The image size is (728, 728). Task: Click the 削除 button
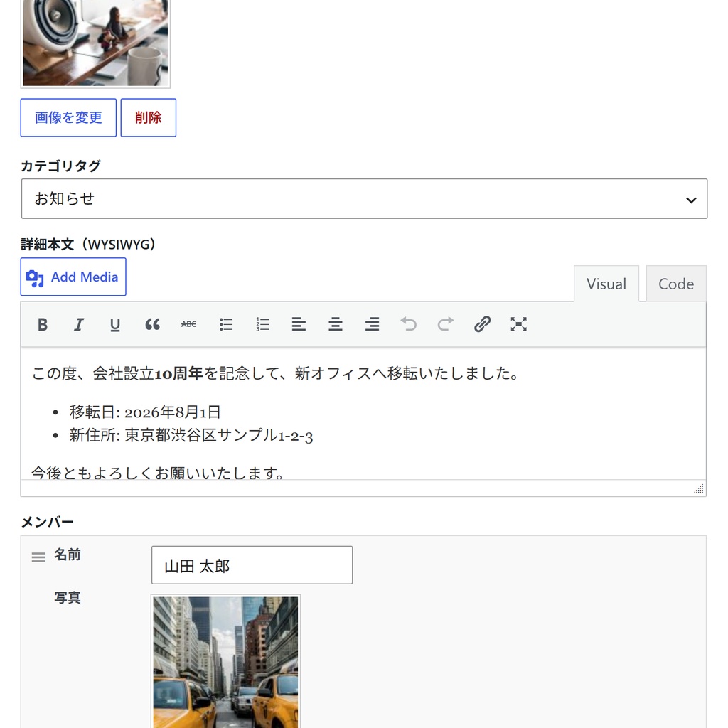[148, 117]
